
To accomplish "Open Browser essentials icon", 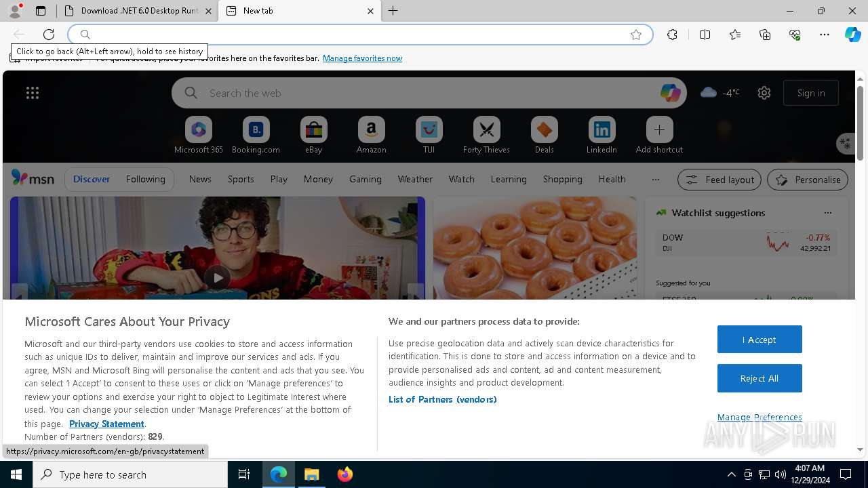I will 795,35.
